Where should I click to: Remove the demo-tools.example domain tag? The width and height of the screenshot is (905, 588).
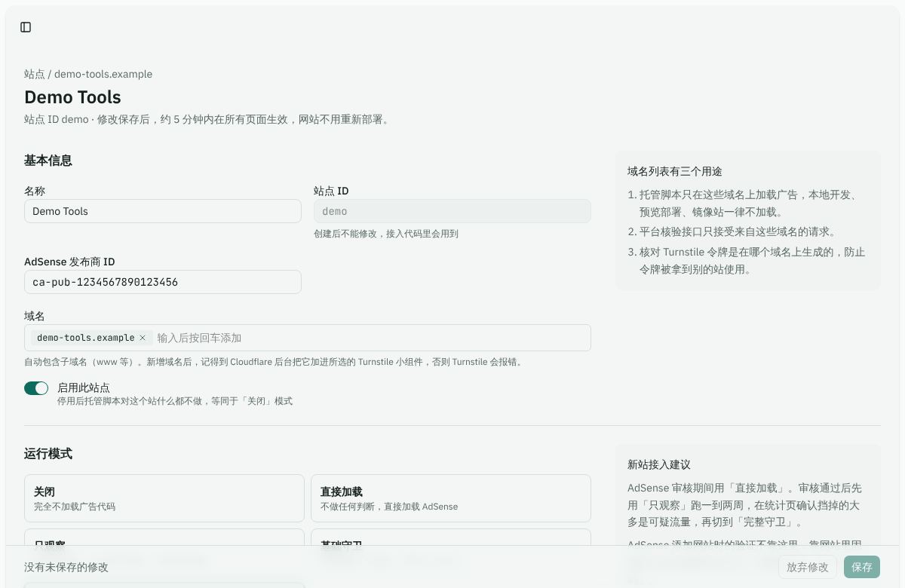click(x=143, y=338)
